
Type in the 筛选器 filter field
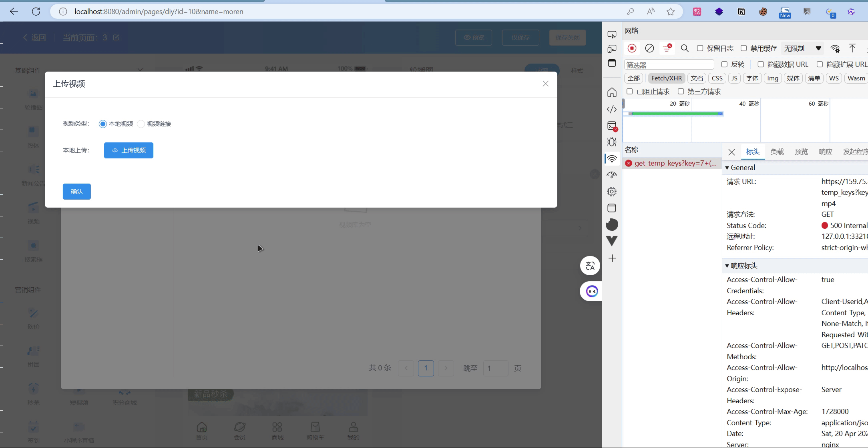tap(669, 64)
